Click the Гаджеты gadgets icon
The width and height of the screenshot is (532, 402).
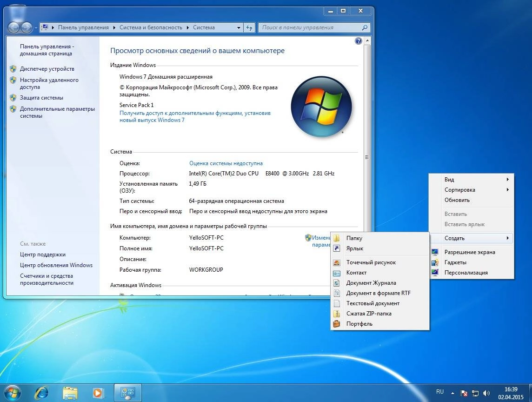point(435,262)
